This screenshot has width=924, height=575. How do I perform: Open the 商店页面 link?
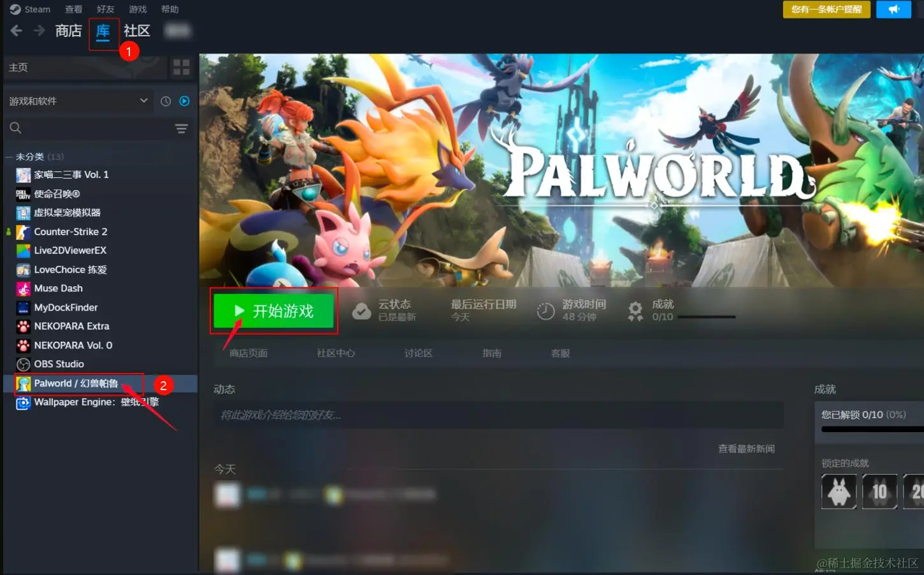coord(249,353)
